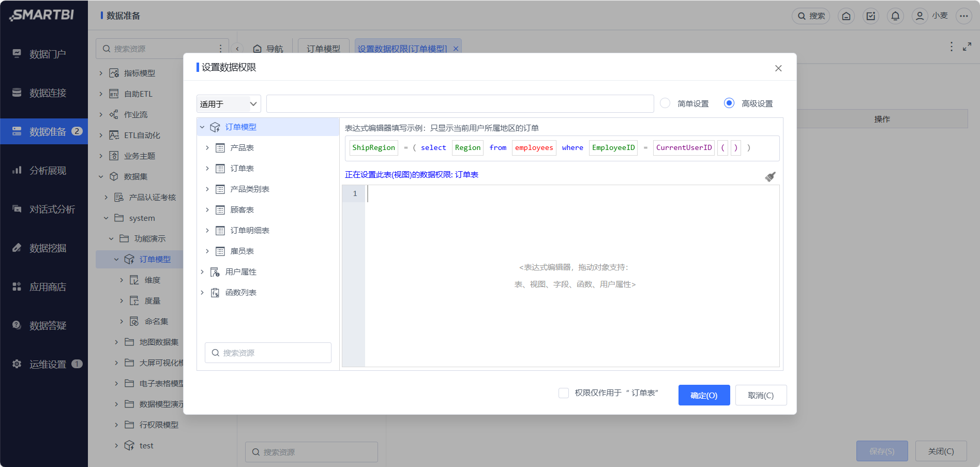Expand the 顾客表 node

tap(207, 210)
